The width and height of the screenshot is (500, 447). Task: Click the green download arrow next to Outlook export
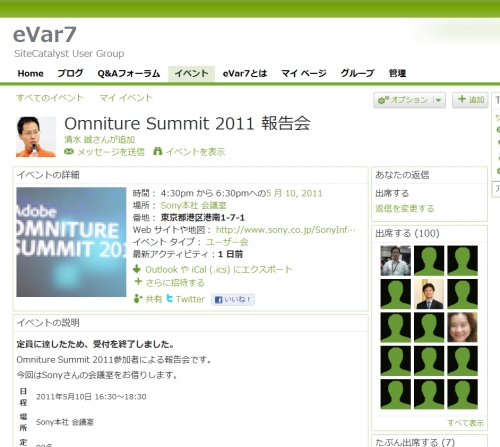(137, 269)
